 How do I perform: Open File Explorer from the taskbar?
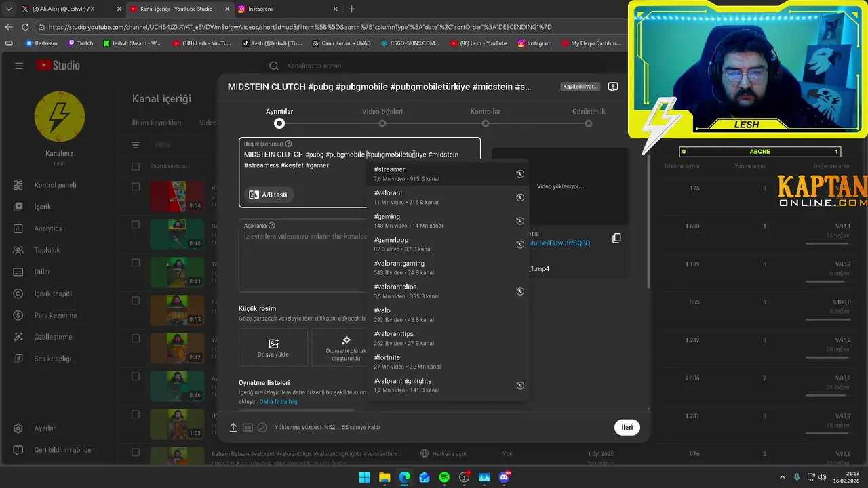pos(384,477)
